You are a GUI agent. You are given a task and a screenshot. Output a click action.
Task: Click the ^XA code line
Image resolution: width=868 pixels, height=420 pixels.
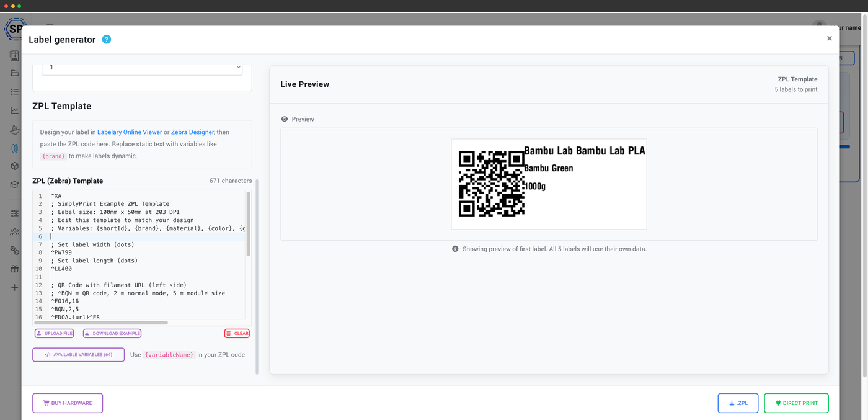coord(56,196)
